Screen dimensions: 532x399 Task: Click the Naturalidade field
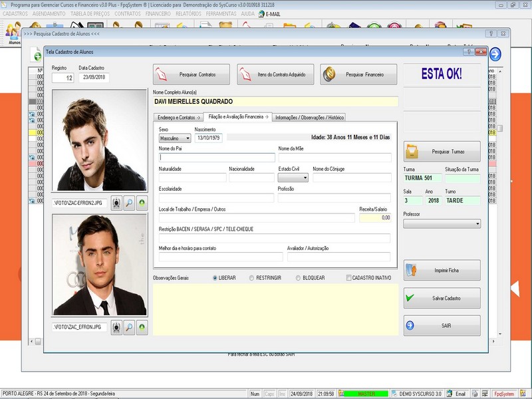(x=192, y=178)
